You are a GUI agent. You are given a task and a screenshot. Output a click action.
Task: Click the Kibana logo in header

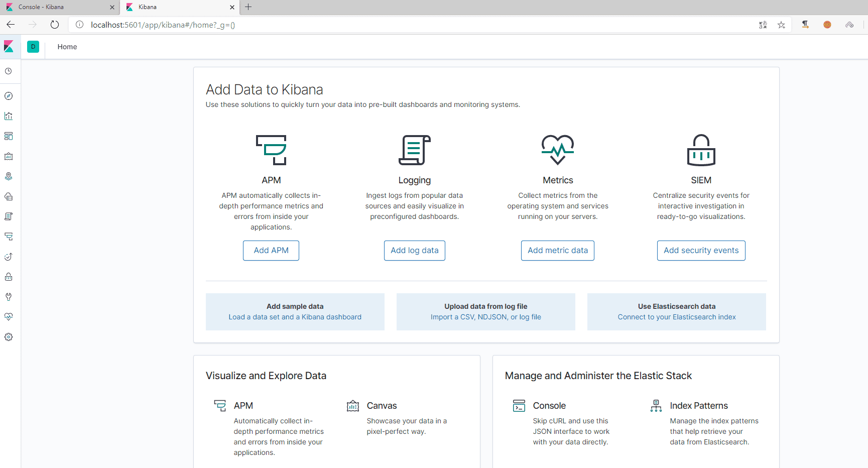click(9, 47)
